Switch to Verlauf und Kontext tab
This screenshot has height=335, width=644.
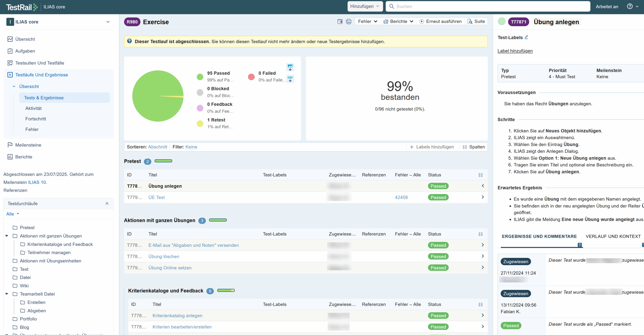tap(613, 236)
